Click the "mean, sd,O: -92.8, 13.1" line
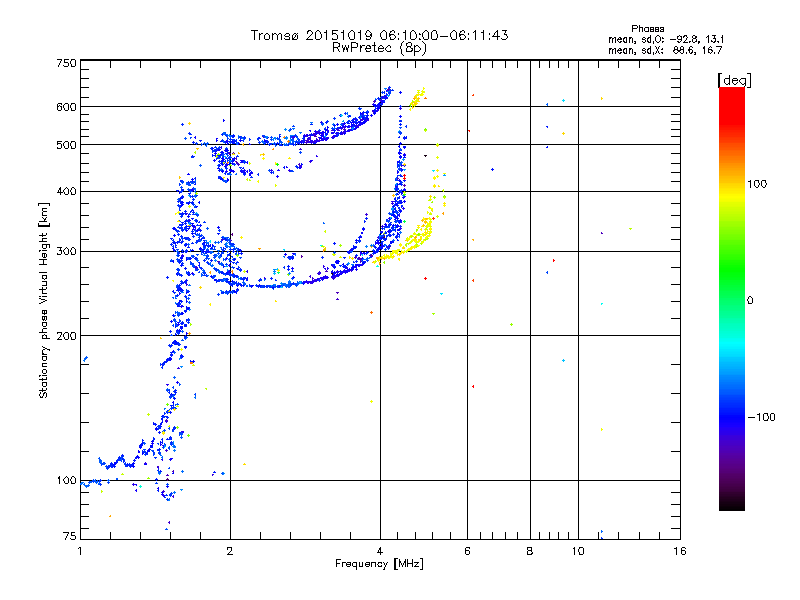Viewport: 800px width, 600px height. [x=665, y=39]
